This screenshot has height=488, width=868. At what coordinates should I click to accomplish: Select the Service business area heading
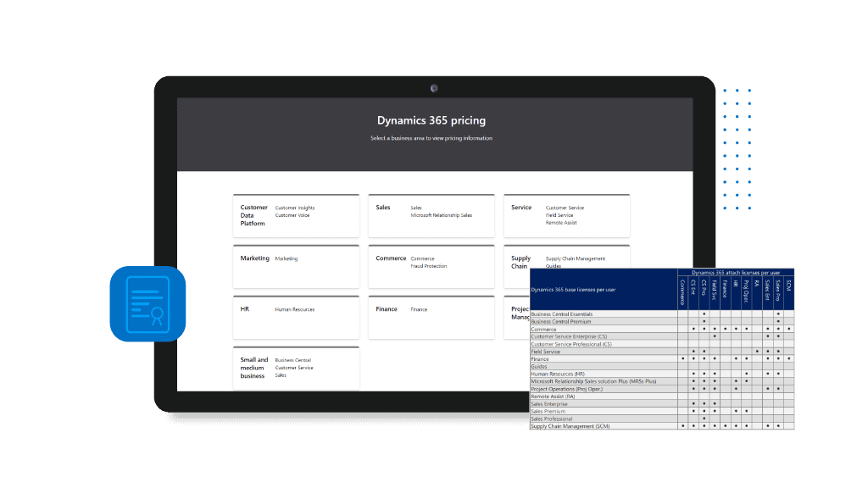pos(521,208)
